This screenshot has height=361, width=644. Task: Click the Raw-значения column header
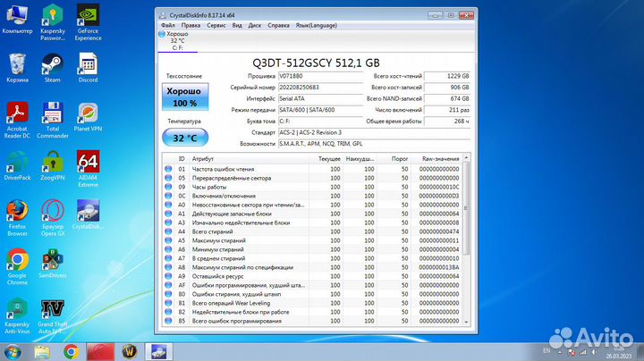click(436, 159)
